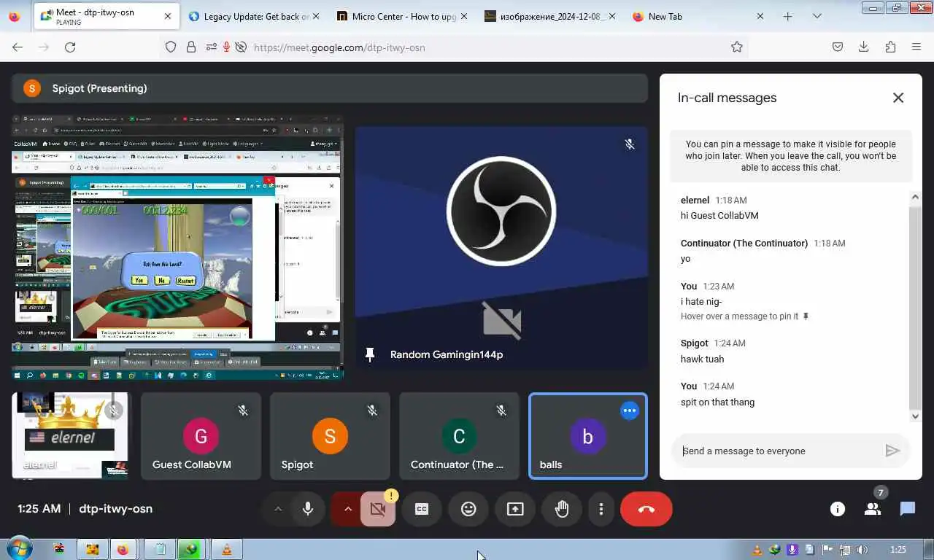Open the three-dot options on balls tile
The width and height of the screenshot is (934, 560).
[629, 411]
